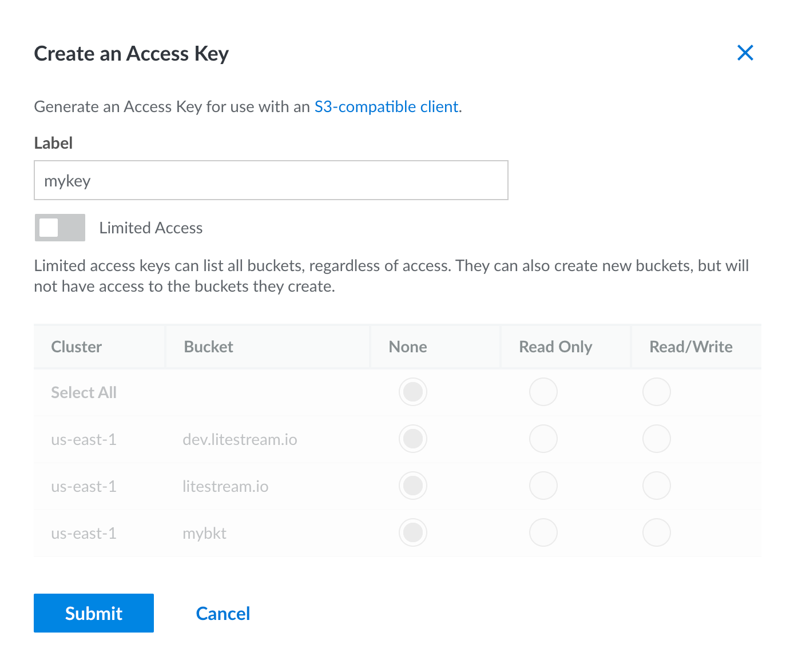The height and width of the screenshot is (672, 798).
Task: Open the S3-compatible client link
Action: (387, 106)
